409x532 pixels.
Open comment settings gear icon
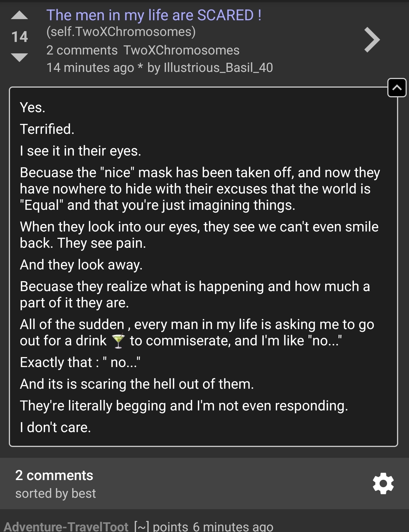(383, 483)
